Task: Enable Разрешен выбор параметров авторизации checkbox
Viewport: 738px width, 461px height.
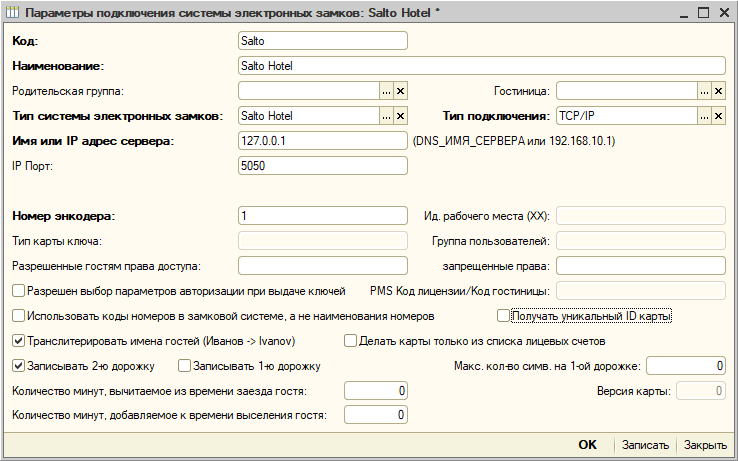Action: pos(18,291)
